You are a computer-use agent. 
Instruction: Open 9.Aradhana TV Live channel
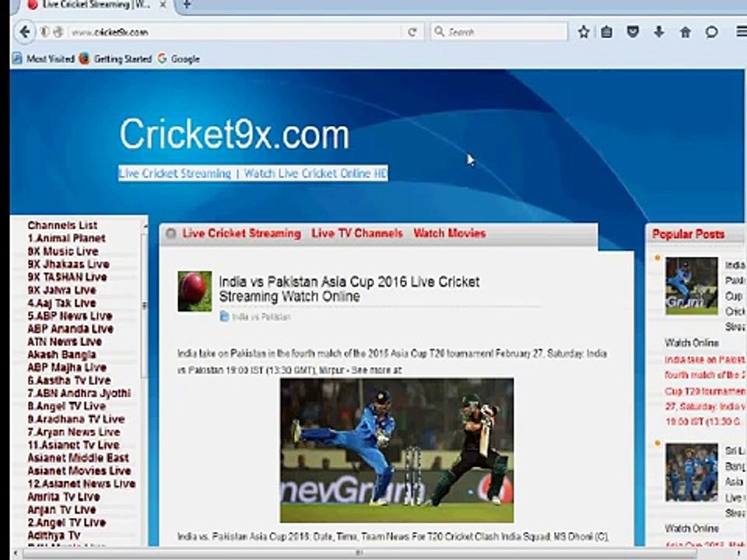click(x=76, y=419)
